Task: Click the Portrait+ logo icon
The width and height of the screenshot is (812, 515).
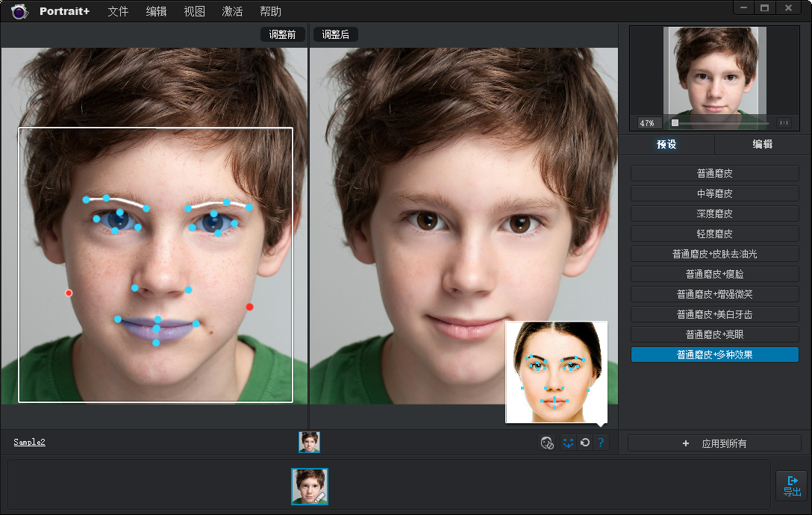Action: (x=19, y=11)
